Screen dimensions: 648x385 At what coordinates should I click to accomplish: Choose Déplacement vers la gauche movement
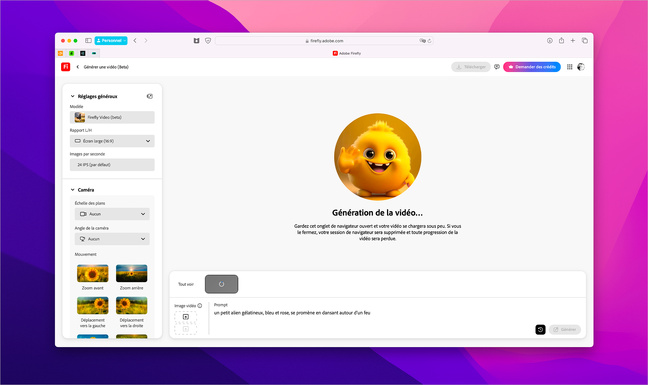pyautogui.click(x=93, y=306)
